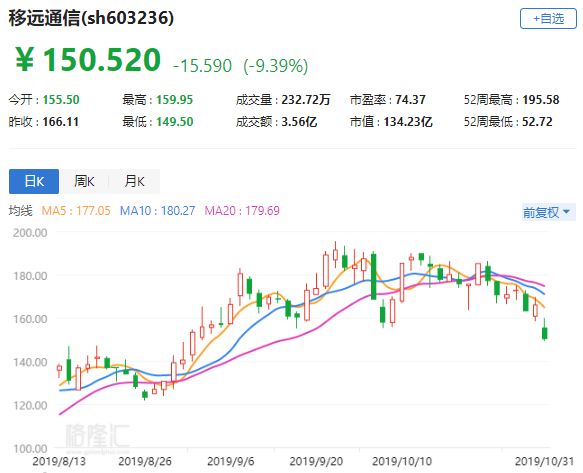This screenshot has height=473, width=583.
Task: Click the 成交额 value 3.56亿
Action: click(299, 122)
